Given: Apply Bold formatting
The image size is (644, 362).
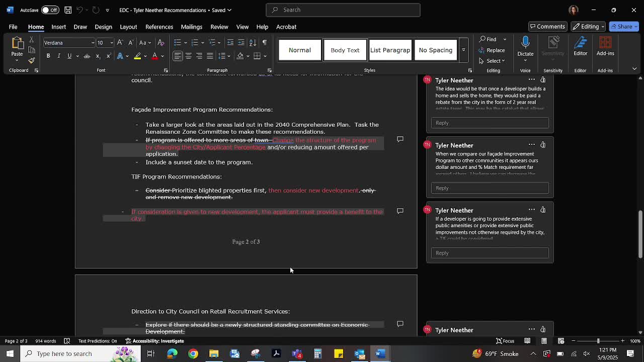Looking at the screenshot, I should [x=48, y=56].
